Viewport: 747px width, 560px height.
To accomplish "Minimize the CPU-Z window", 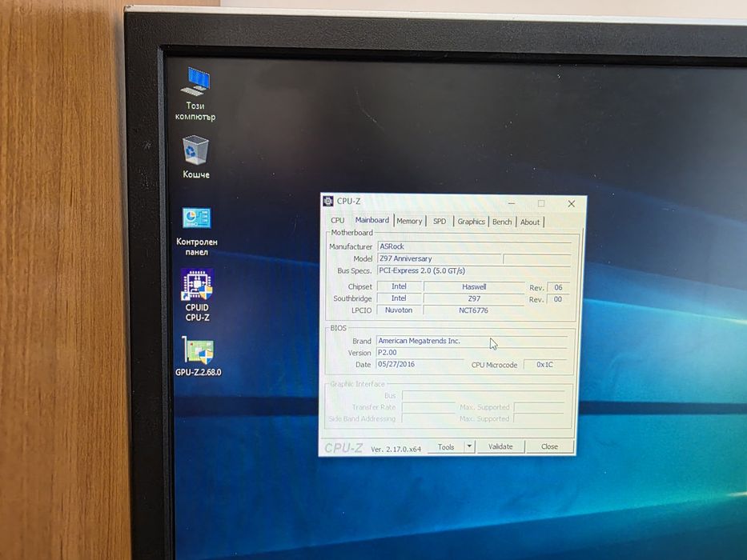I will 512,203.
